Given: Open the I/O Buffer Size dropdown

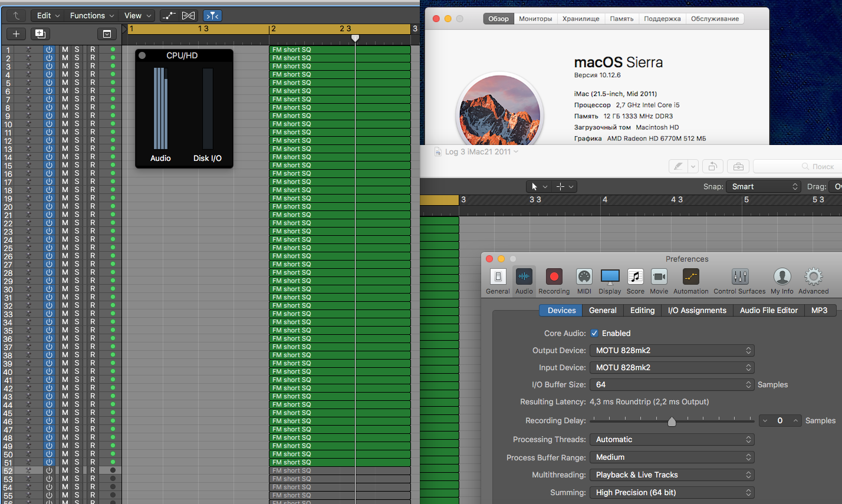Looking at the screenshot, I should (672, 384).
